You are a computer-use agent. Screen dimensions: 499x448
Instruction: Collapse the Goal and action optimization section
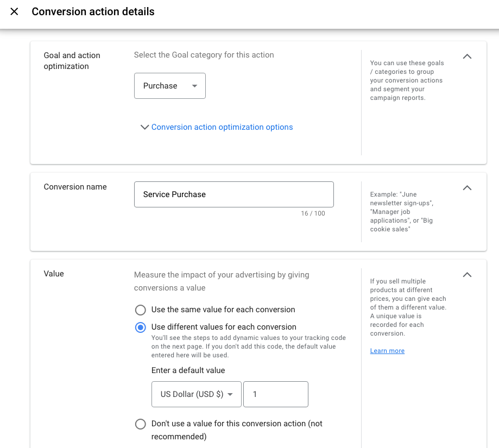click(x=467, y=56)
